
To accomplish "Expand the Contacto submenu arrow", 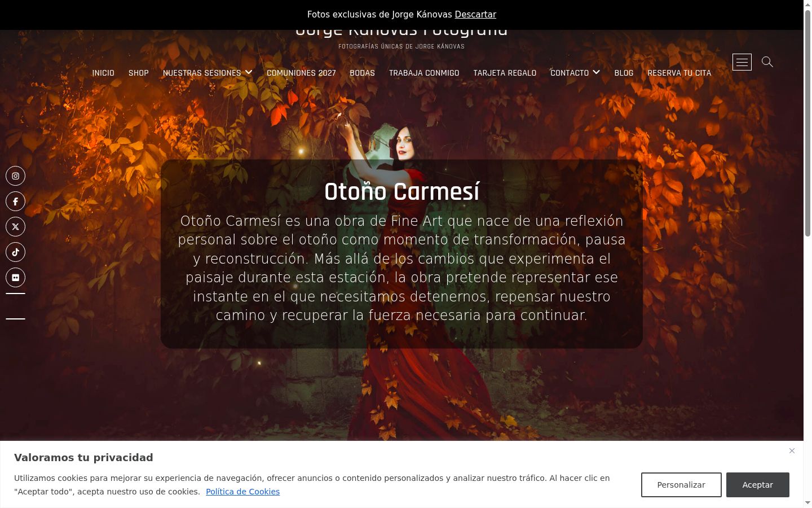I will [x=597, y=72].
